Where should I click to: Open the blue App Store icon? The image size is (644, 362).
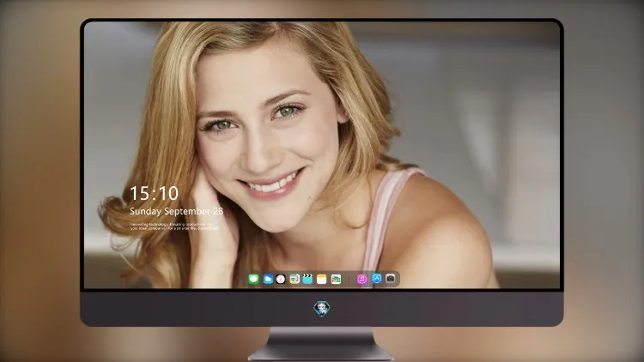point(377,279)
